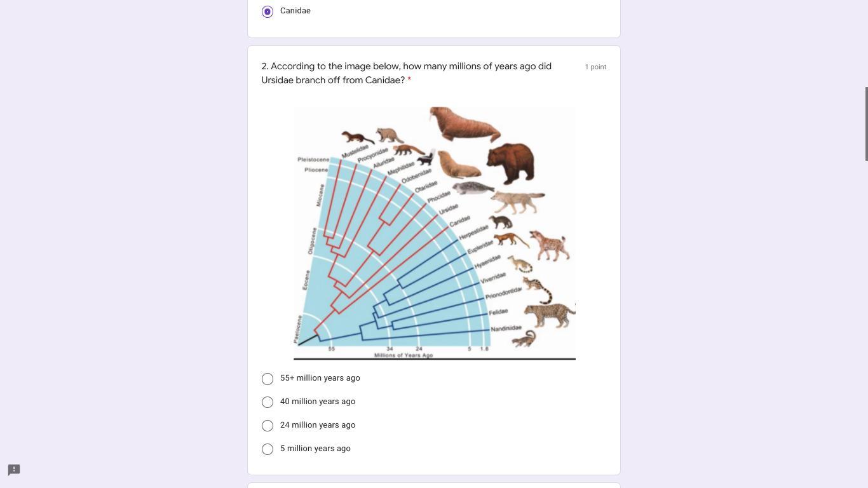The height and width of the screenshot is (488, 868).
Task: Mark the 5 million years ago radio button
Action: tap(268, 450)
